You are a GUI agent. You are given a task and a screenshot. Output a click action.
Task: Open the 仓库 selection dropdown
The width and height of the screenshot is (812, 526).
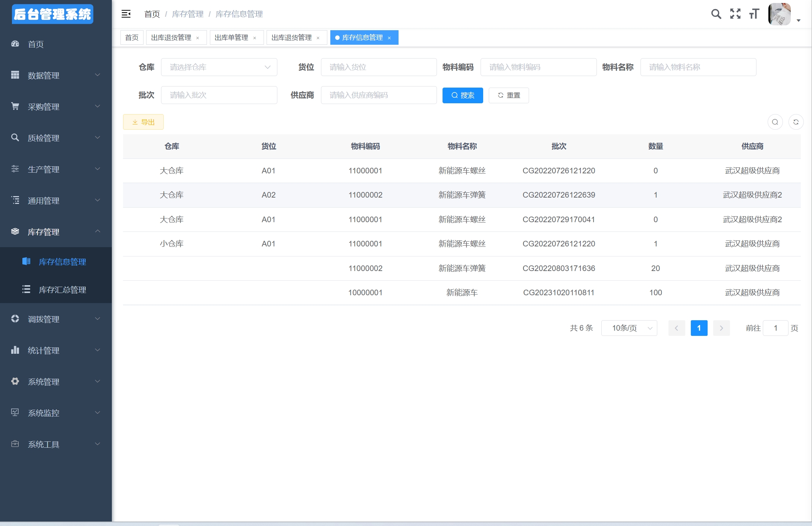click(x=219, y=67)
